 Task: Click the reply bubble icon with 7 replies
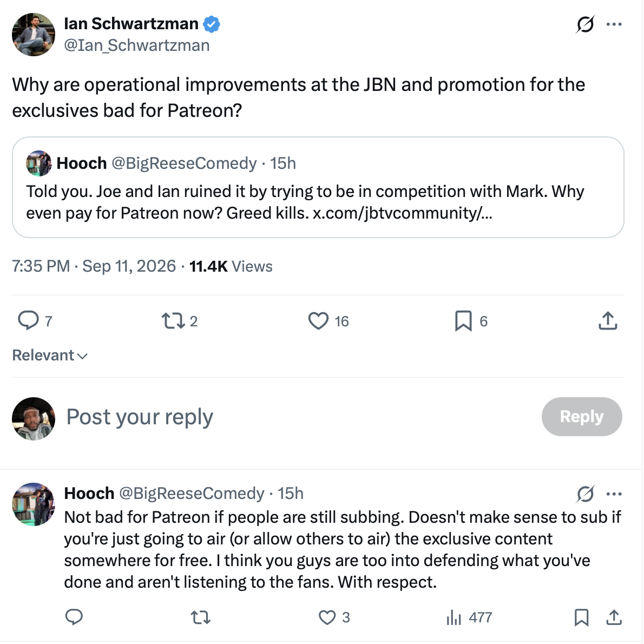[x=28, y=321]
